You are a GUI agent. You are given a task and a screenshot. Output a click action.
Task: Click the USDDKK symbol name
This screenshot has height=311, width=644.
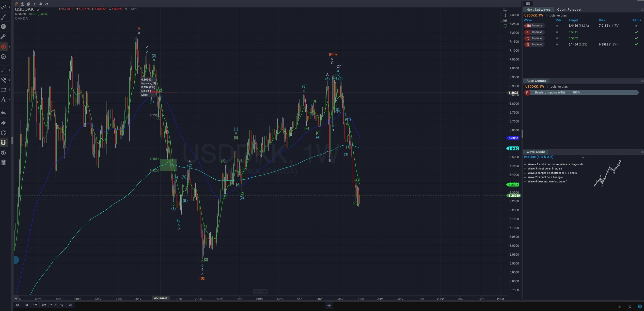point(24,9)
